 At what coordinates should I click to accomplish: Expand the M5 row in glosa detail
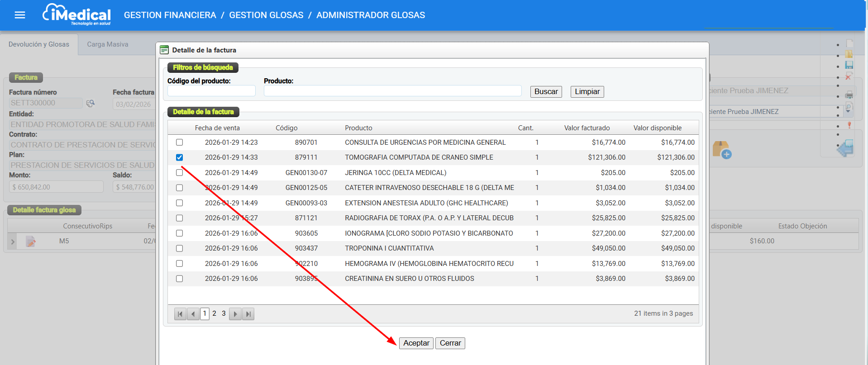point(13,242)
